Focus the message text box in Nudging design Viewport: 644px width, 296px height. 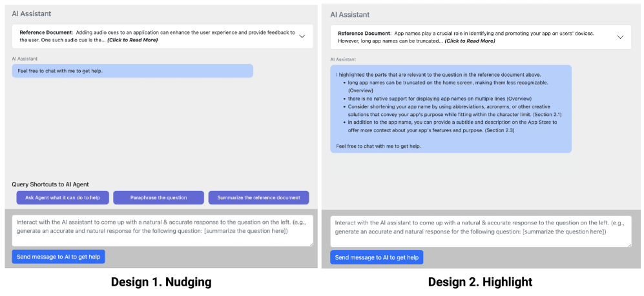coord(162,230)
